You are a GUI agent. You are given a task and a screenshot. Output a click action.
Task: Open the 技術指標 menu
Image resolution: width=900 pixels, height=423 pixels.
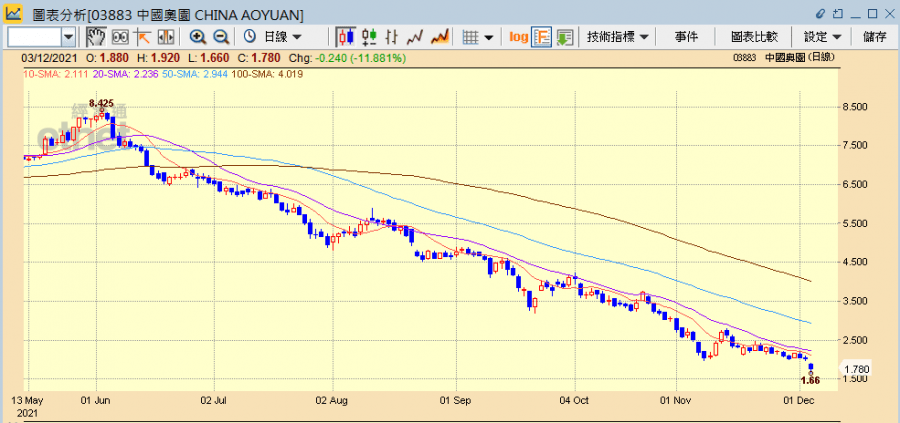(618, 37)
